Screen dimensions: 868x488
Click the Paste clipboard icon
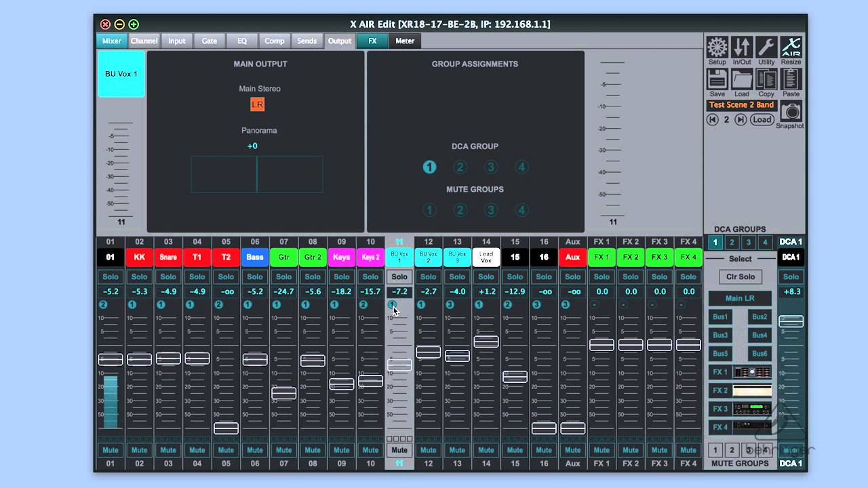(x=791, y=79)
